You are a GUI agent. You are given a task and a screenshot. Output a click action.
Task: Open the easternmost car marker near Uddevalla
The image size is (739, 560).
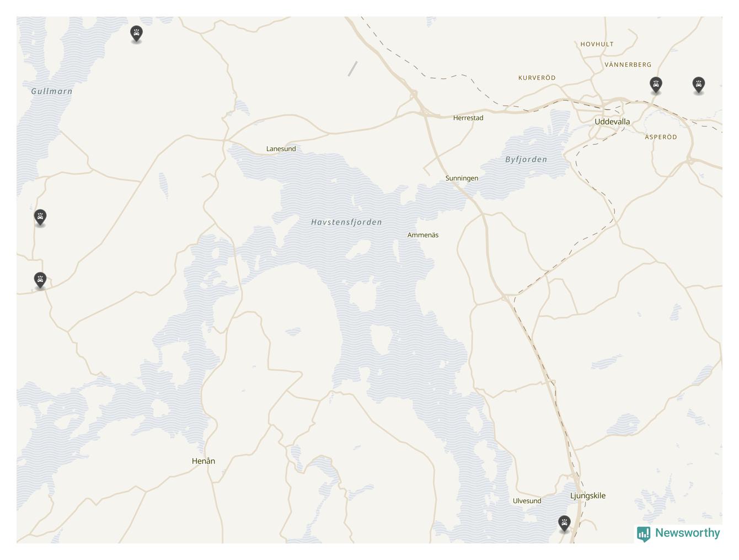click(x=699, y=85)
